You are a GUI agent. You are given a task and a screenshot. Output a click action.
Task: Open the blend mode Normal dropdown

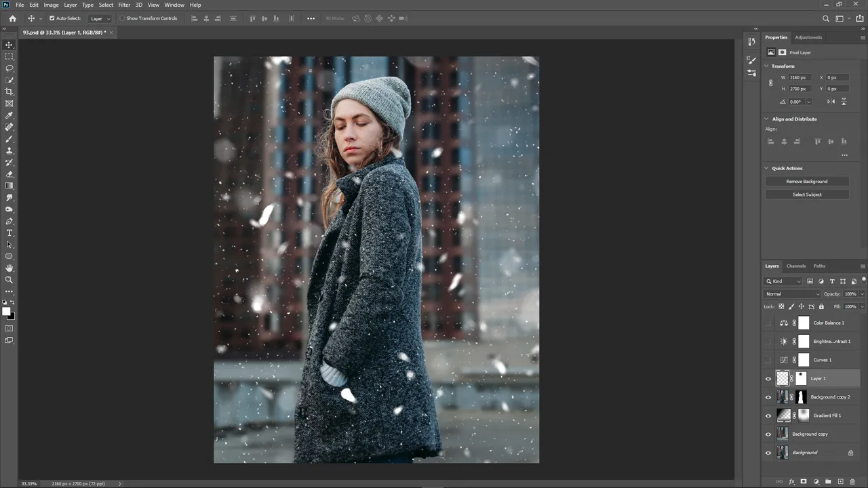[792, 294]
